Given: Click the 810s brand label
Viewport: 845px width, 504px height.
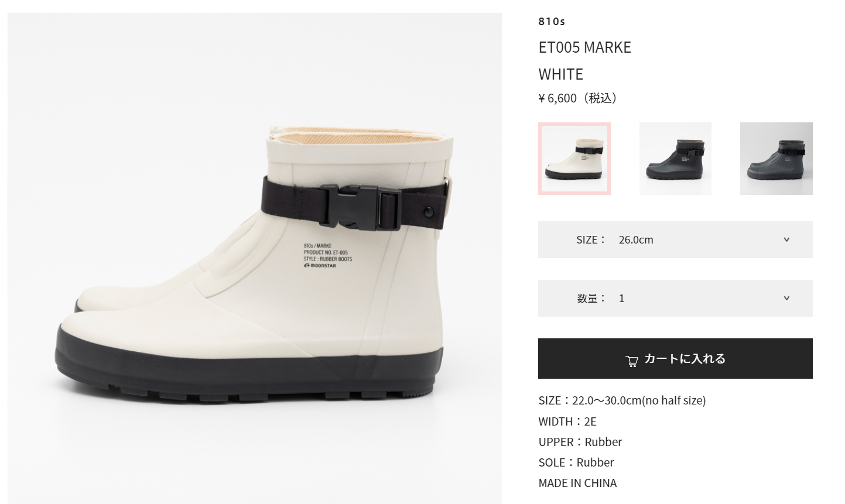Looking at the screenshot, I should [x=552, y=22].
